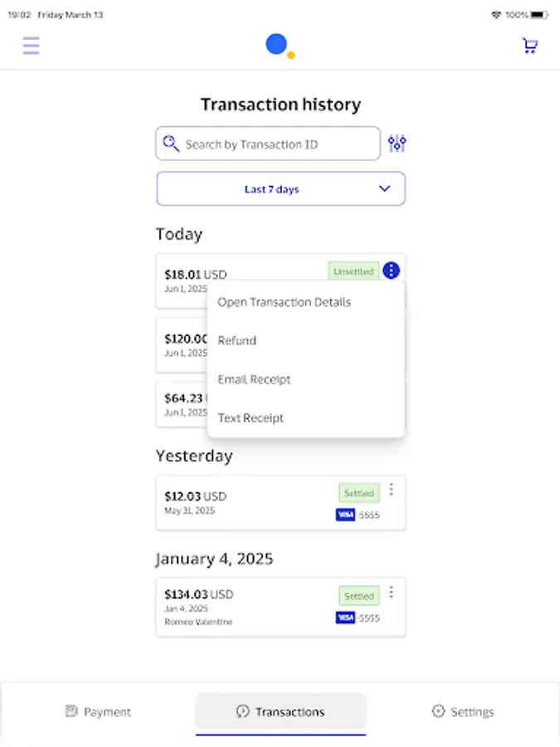Viewport: 560px width, 747px height.
Task: Open the shopping cart icon
Action: [529, 46]
